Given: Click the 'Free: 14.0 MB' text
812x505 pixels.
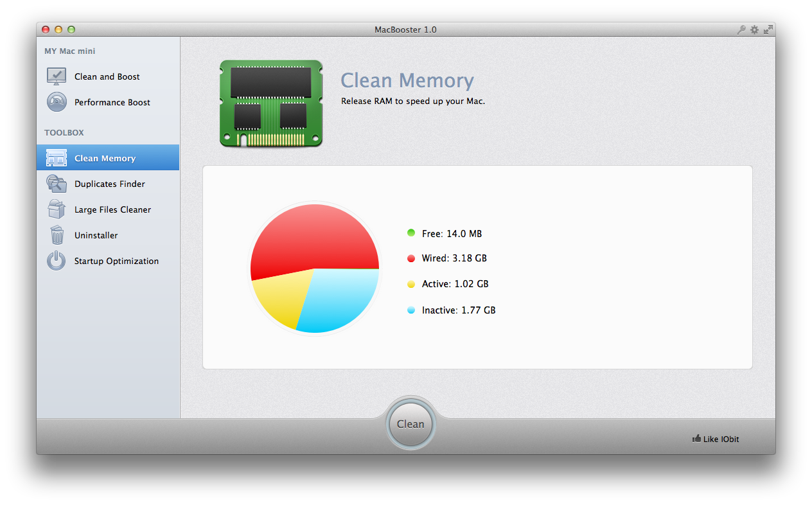Looking at the screenshot, I should coord(452,234).
